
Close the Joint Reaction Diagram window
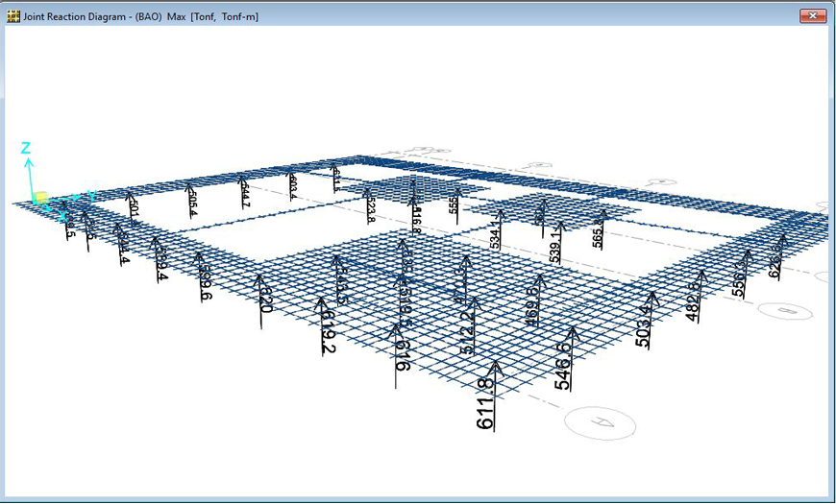click(x=813, y=16)
